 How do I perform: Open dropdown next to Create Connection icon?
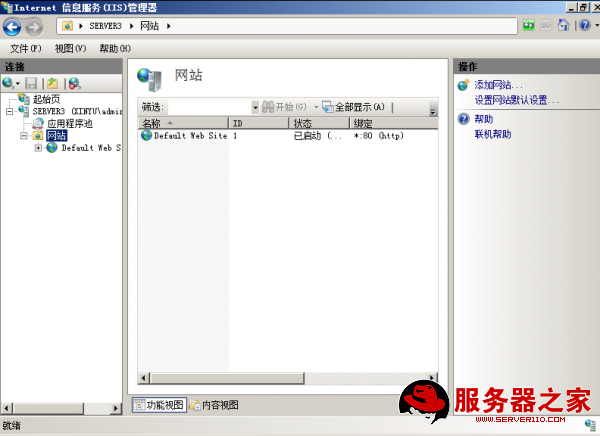tap(18, 83)
